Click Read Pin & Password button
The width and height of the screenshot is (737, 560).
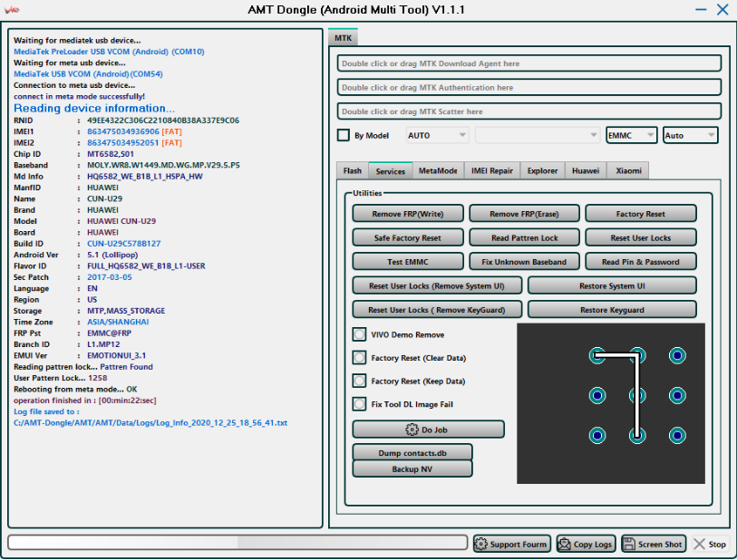pos(641,261)
